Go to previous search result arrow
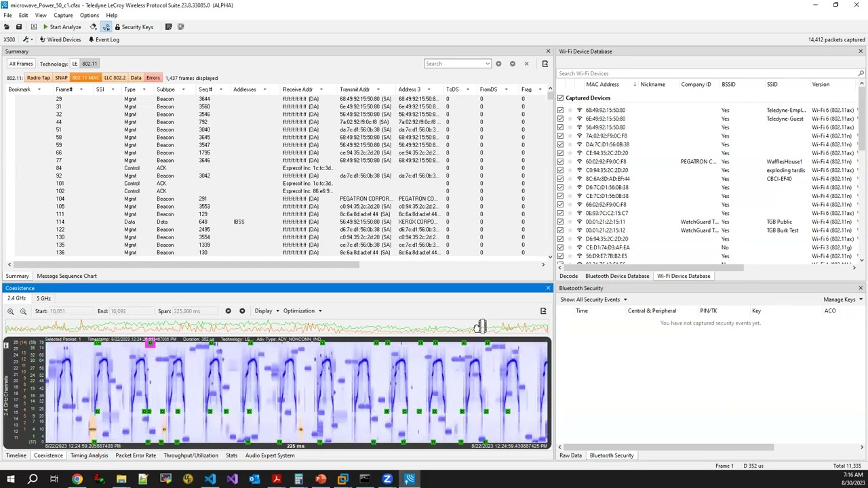Image resolution: width=868 pixels, height=488 pixels. (x=498, y=64)
